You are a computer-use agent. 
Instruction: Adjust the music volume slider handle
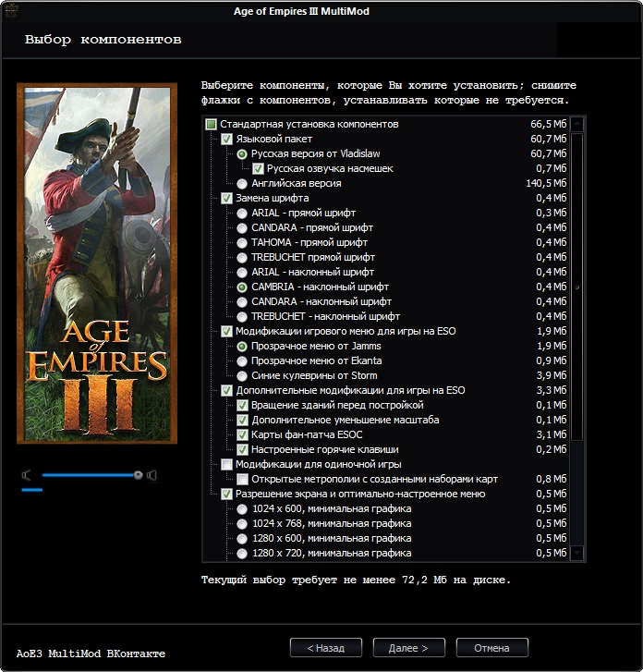coord(138,475)
